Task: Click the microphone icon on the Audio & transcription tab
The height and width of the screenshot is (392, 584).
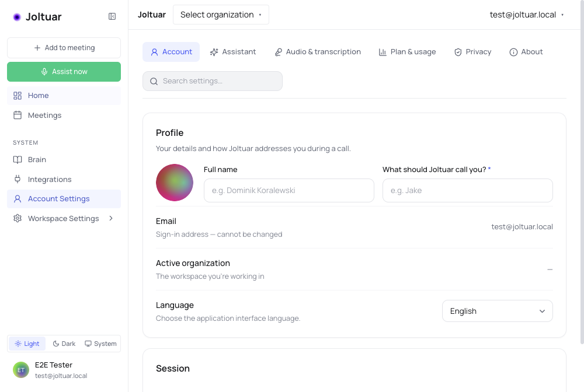Action: (278, 52)
